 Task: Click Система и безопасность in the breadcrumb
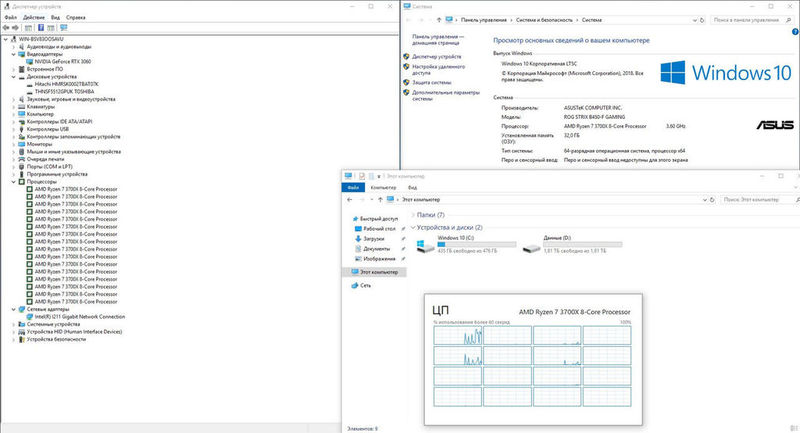pos(544,20)
